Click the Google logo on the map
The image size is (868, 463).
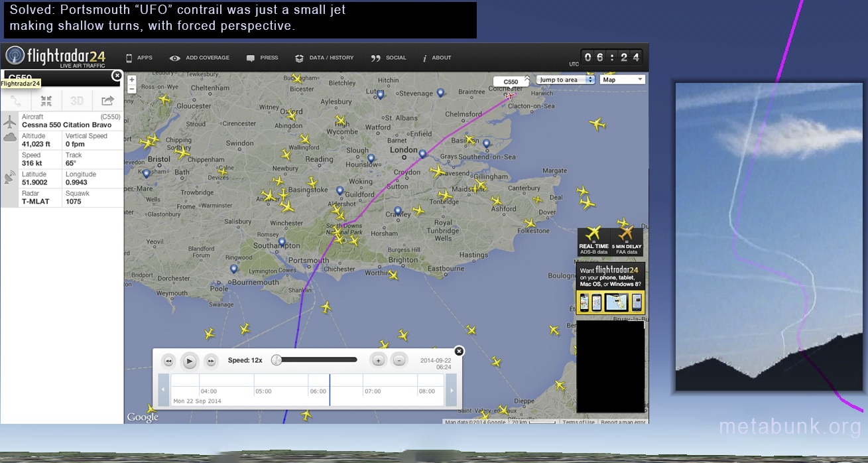pyautogui.click(x=143, y=417)
